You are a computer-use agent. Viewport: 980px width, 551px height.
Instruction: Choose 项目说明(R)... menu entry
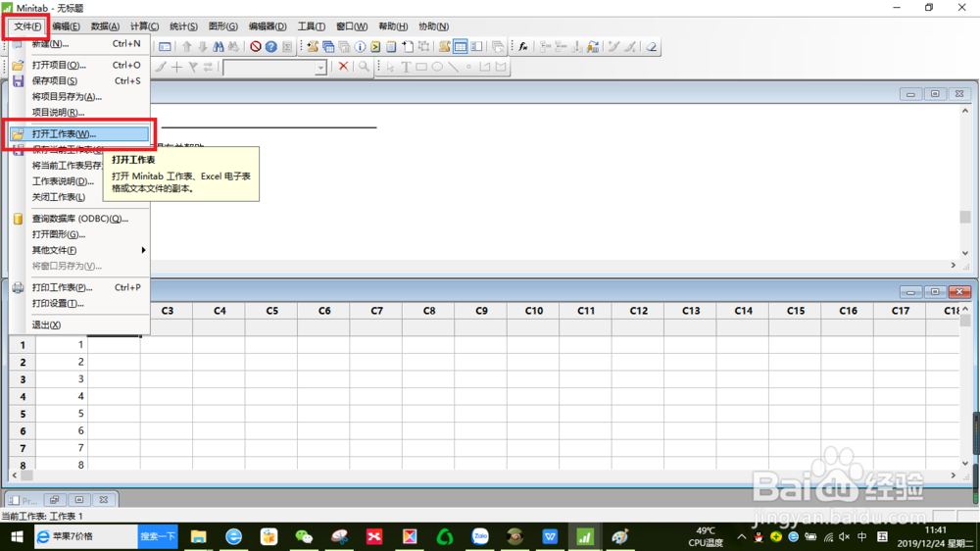79,112
